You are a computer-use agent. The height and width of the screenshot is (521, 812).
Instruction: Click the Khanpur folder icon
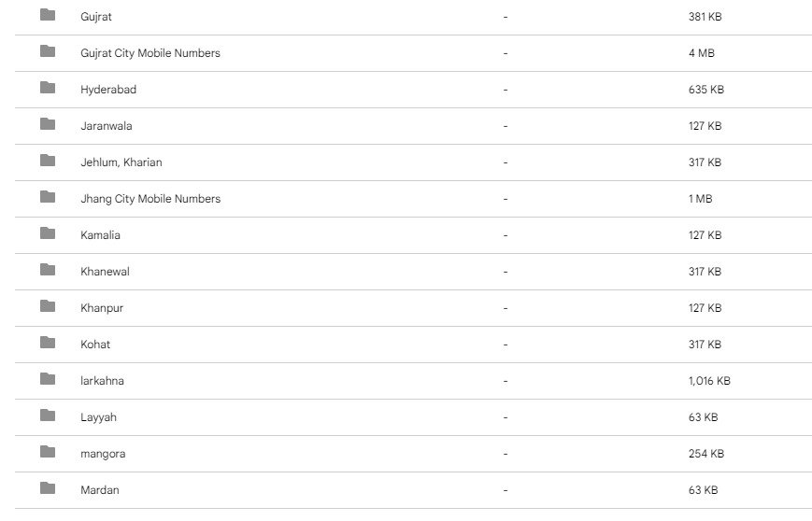pyautogui.click(x=48, y=306)
